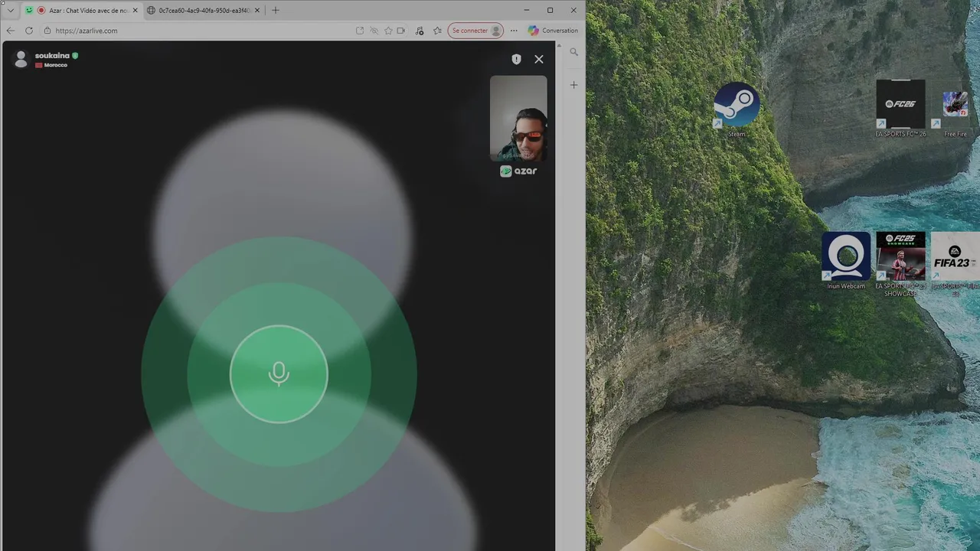Screen dimensions: 980x551
Task: Open Copilot Conversation button
Action: click(553, 31)
